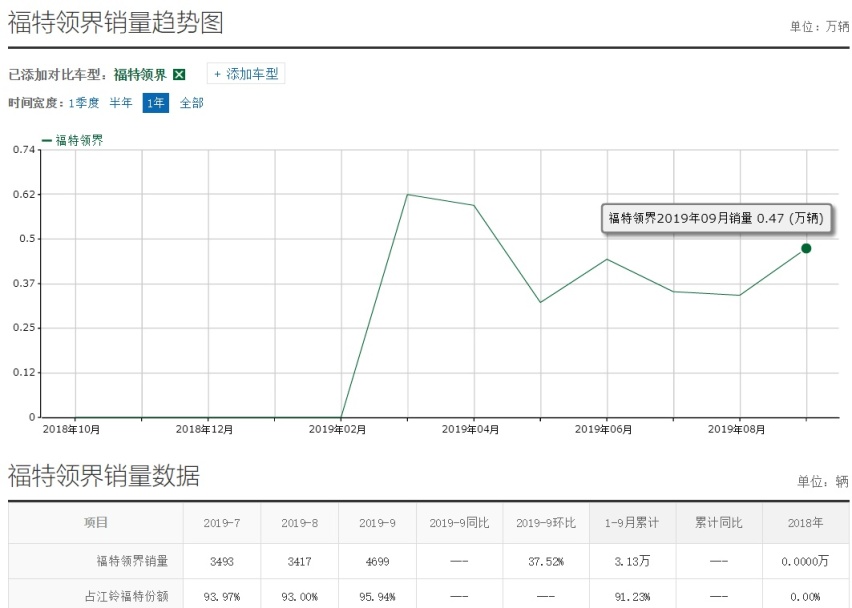
Task: Click the 3417 sales cell
Action: click(x=299, y=561)
